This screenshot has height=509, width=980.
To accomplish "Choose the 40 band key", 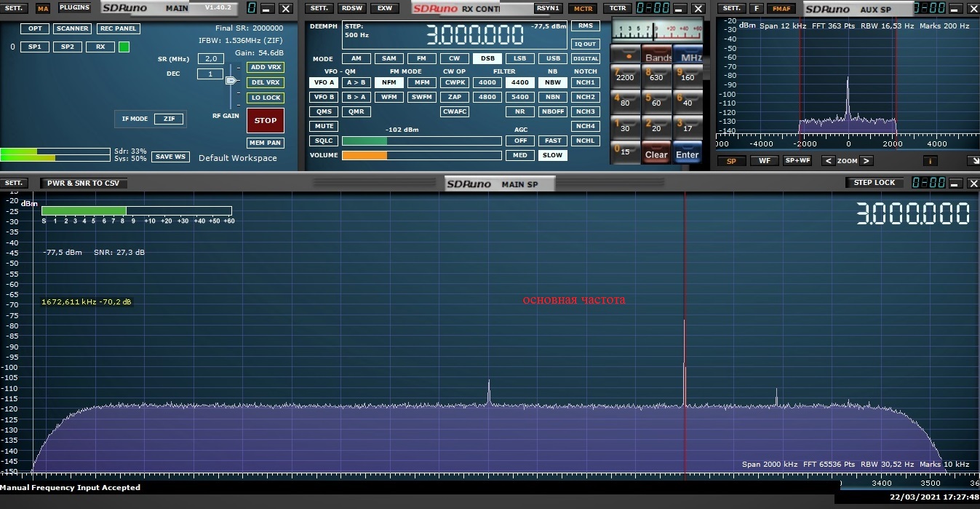I will tap(688, 103).
